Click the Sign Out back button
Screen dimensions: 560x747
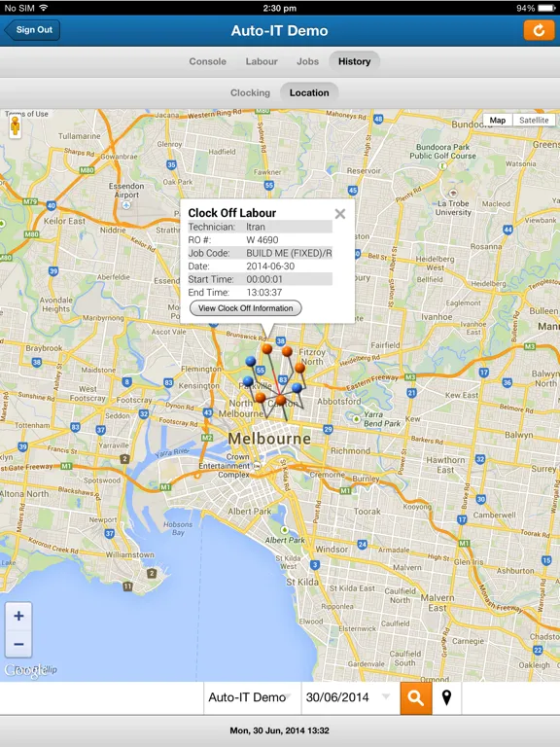[32, 29]
